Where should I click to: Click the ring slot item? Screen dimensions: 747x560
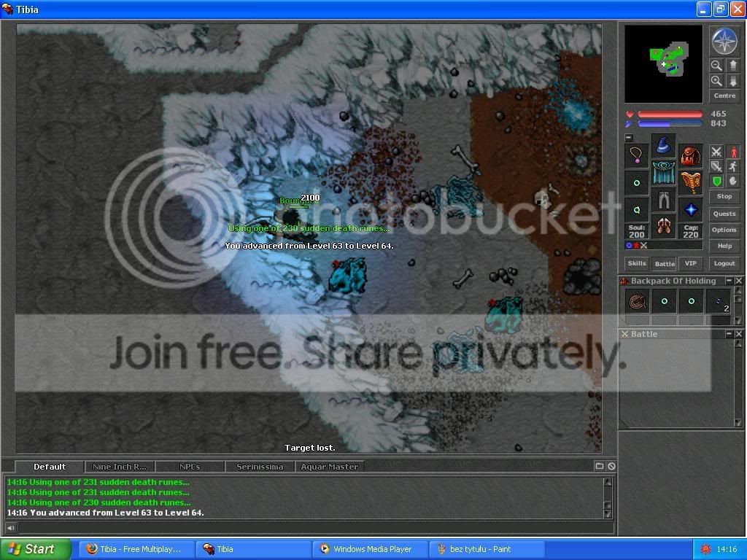pyautogui.click(x=636, y=209)
